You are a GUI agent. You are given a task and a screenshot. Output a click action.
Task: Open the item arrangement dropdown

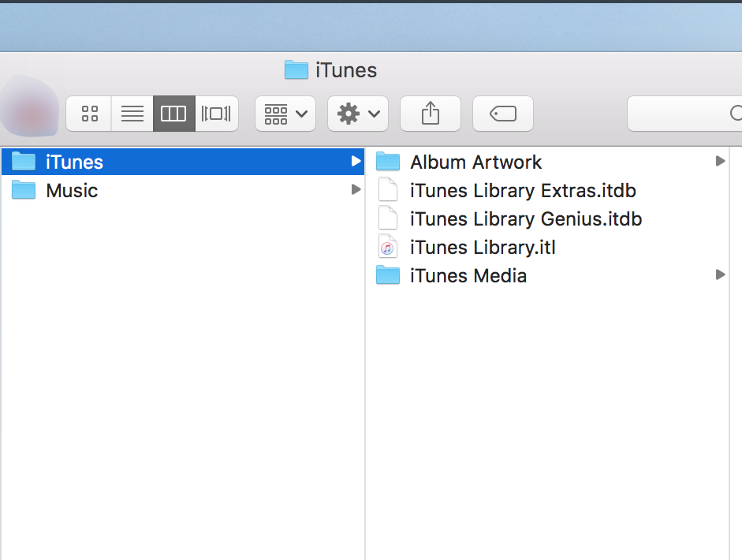coord(285,114)
